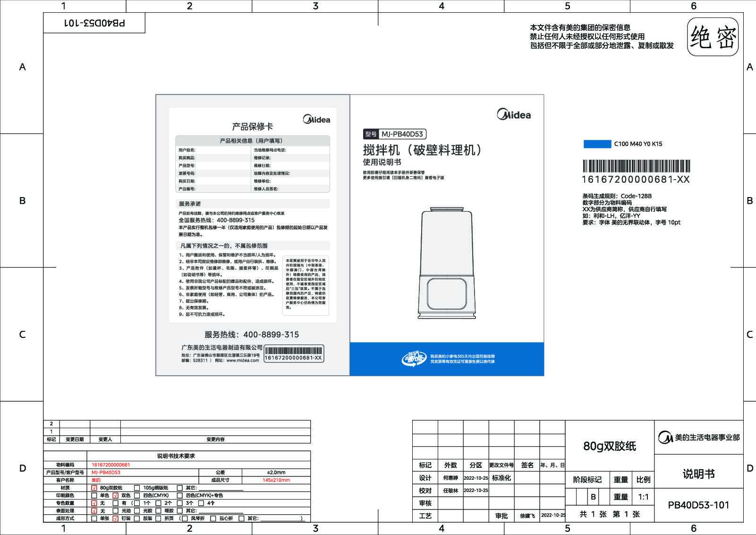Image resolution: width=756 pixels, height=535 pixels.
Task: Check the 风琴折 fold checkbox
Action: pyautogui.click(x=185, y=518)
